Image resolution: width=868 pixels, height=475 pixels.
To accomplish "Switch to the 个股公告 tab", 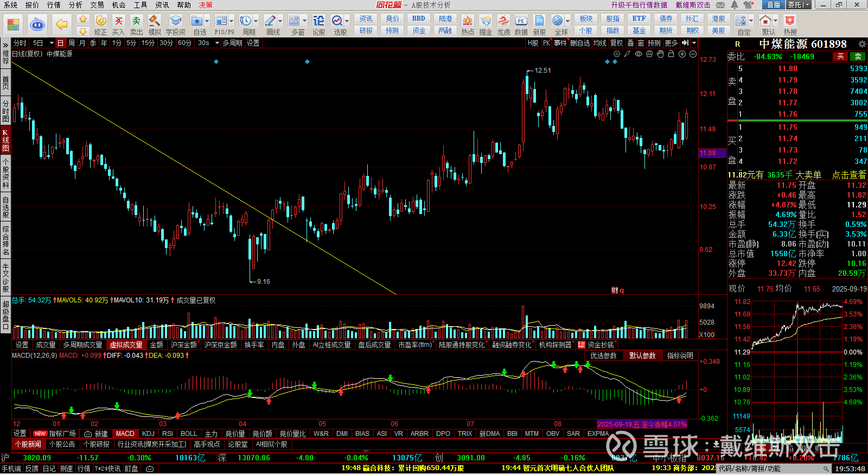I will tap(62, 444).
